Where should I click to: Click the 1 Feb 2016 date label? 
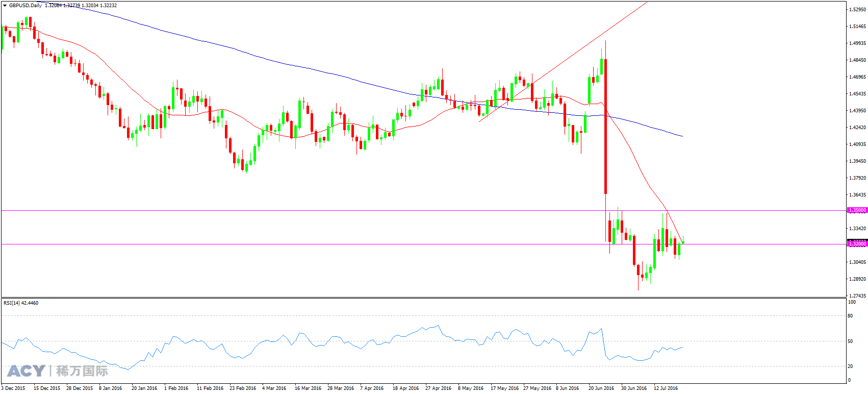click(x=176, y=388)
